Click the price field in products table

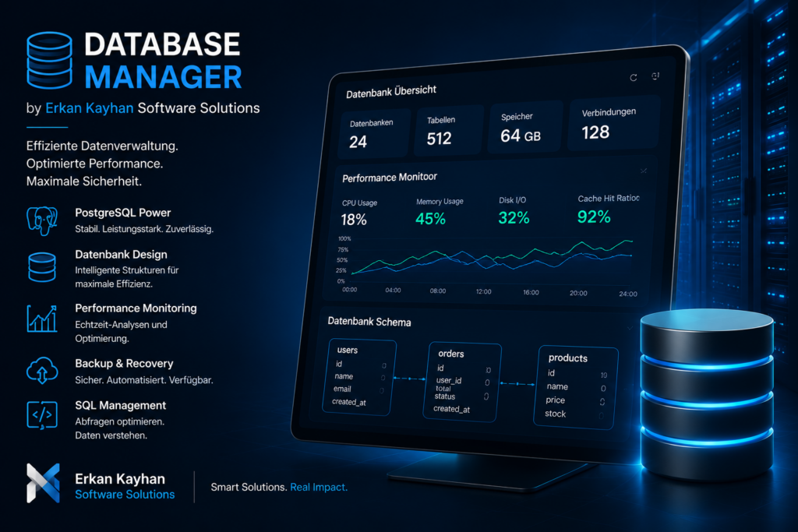click(555, 400)
